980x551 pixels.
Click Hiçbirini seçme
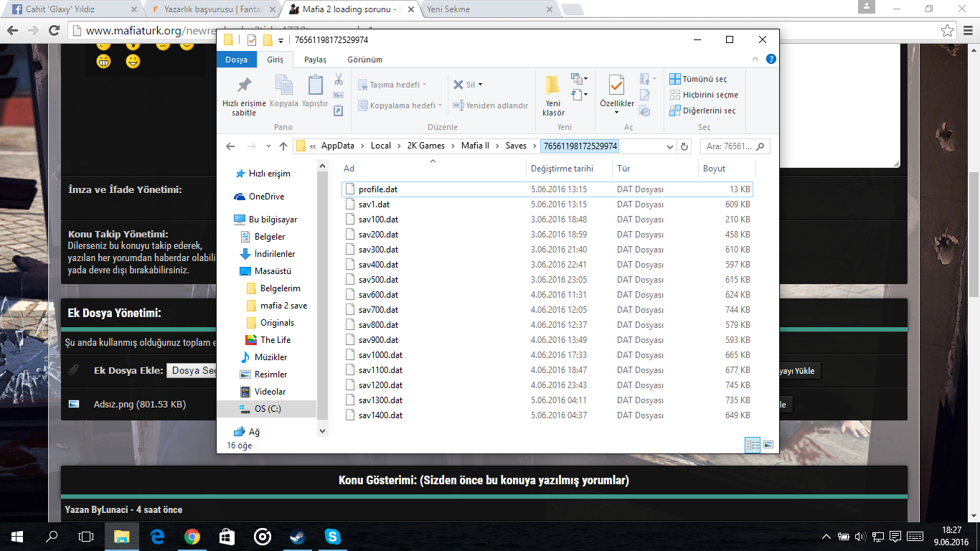point(704,95)
